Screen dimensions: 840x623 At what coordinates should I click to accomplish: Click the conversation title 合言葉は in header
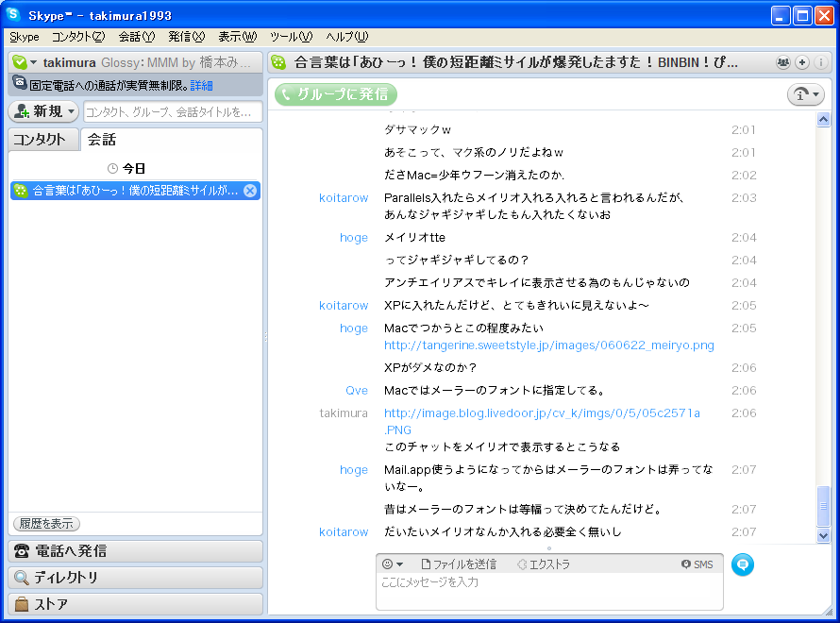coord(515,62)
